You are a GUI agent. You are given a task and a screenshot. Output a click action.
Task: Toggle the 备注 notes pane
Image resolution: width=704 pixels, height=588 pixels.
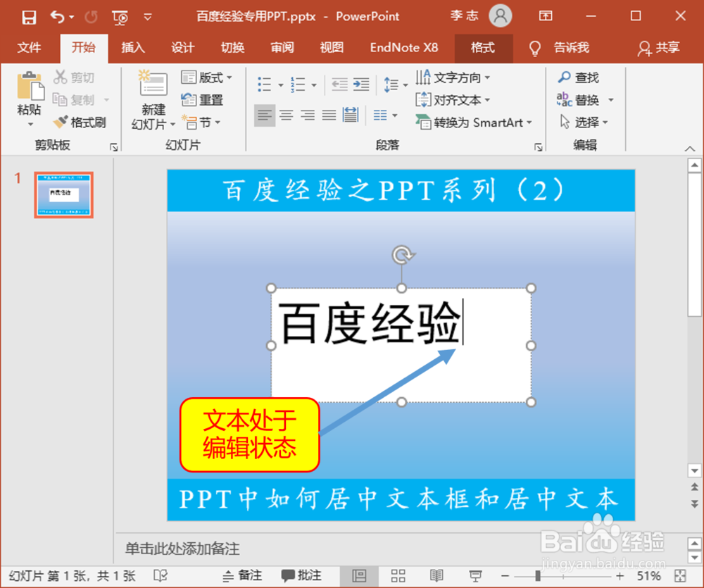point(242,575)
